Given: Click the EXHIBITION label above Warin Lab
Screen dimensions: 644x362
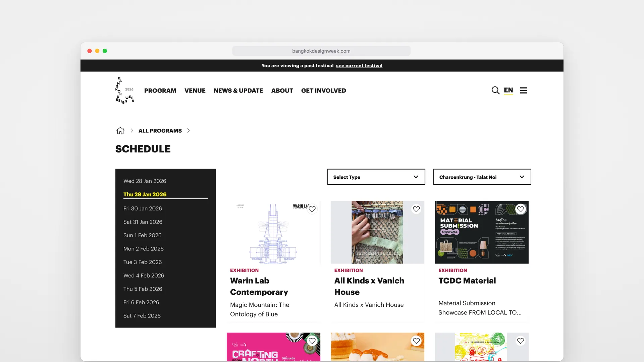Looking at the screenshot, I should click(244, 270).
